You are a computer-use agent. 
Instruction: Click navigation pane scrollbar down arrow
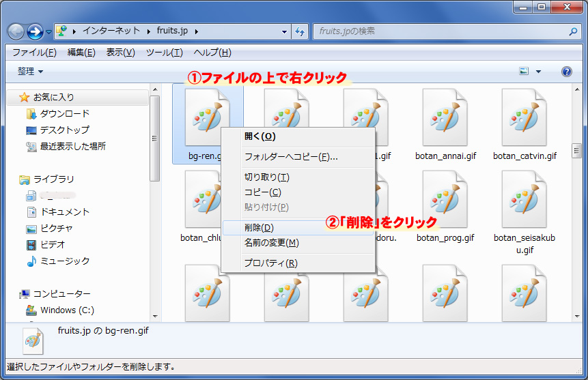pyautogui.click(x=155, y=317)
